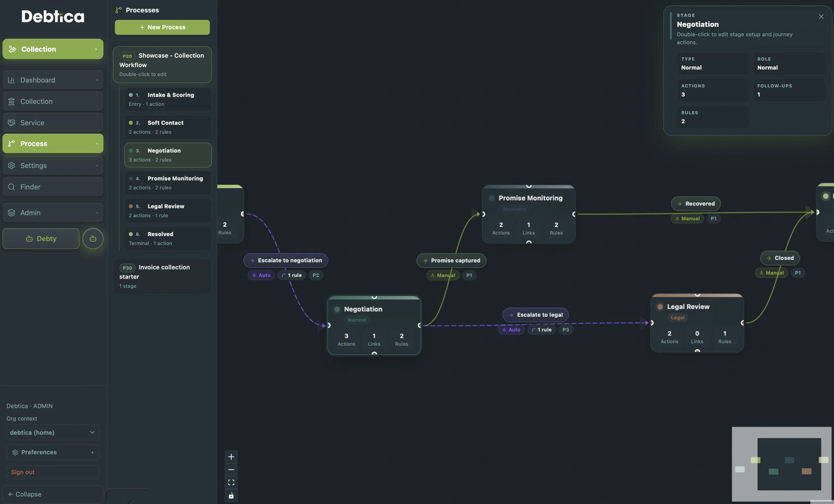Click the Promise captured transition label
Viewport: 834px width, 504px height.
(451, 260)
